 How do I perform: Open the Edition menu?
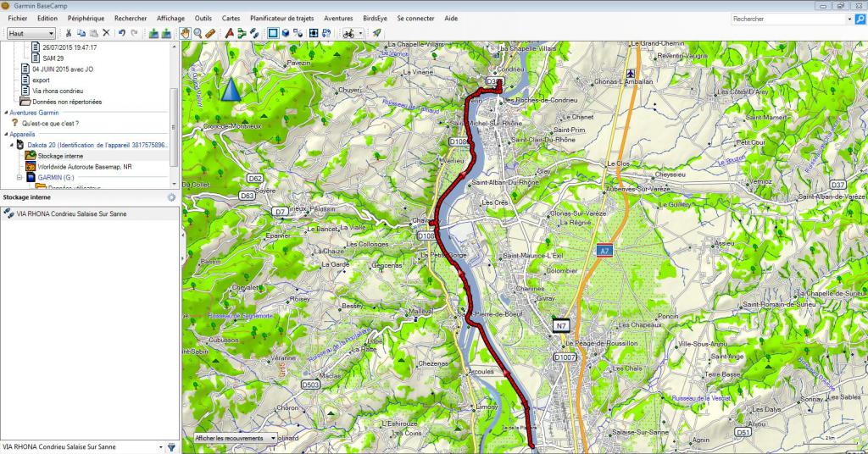(x=47, y=19)
